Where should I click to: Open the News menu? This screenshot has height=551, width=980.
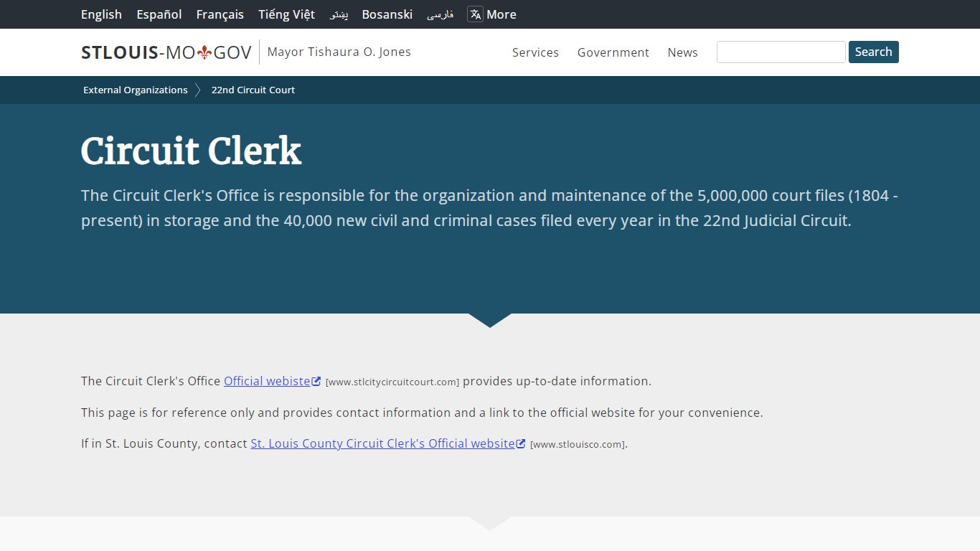click(683, 52)
